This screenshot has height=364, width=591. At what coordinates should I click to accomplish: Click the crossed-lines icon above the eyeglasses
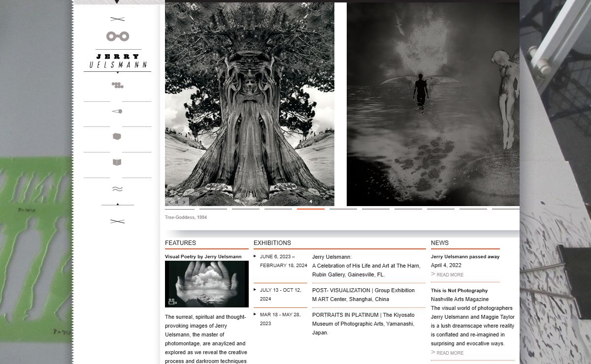117,19
